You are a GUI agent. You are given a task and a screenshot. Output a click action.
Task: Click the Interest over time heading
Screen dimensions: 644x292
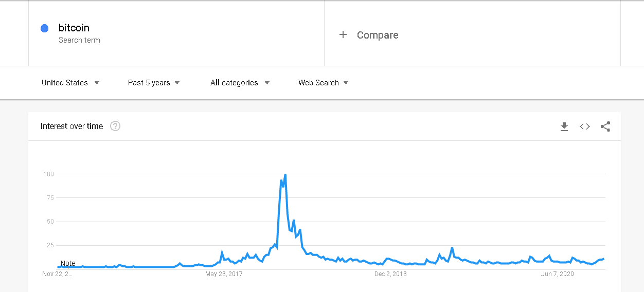(71, 126)
